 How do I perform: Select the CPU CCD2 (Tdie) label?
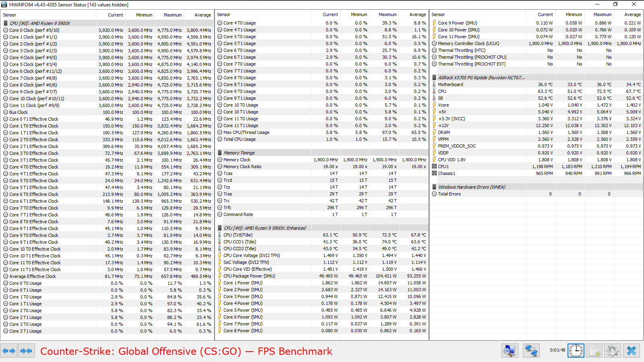point(239,249)
